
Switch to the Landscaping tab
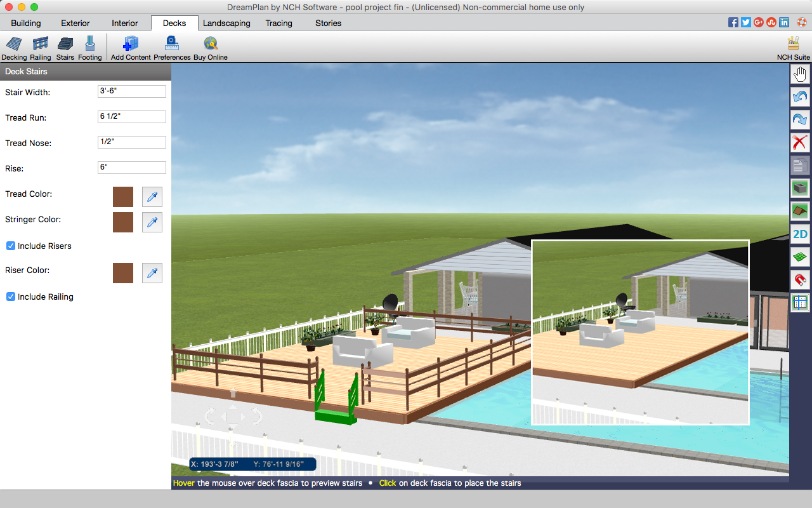coord(226,23)
